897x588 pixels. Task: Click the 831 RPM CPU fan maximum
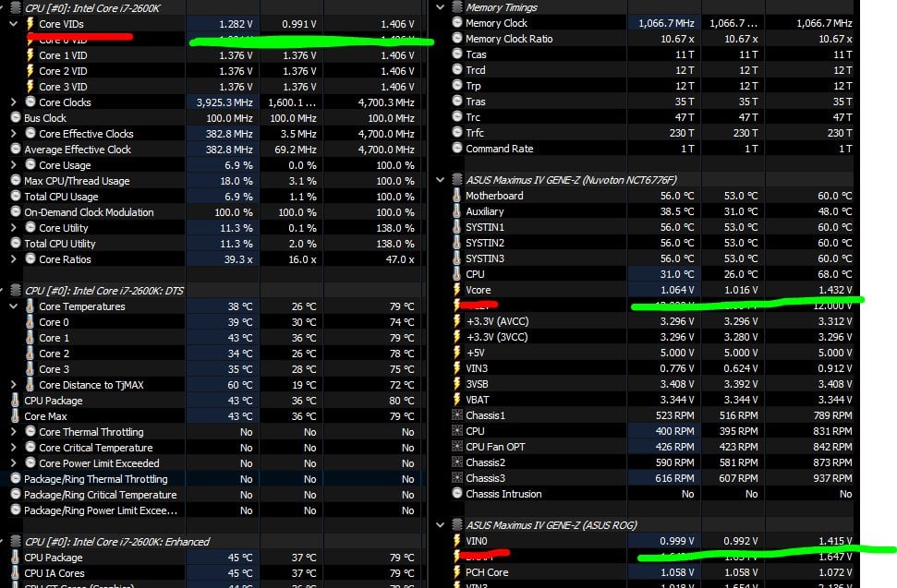tap(833, 431)
